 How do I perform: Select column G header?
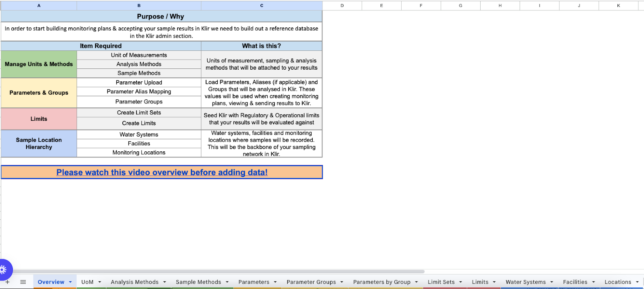click(460, 6)
